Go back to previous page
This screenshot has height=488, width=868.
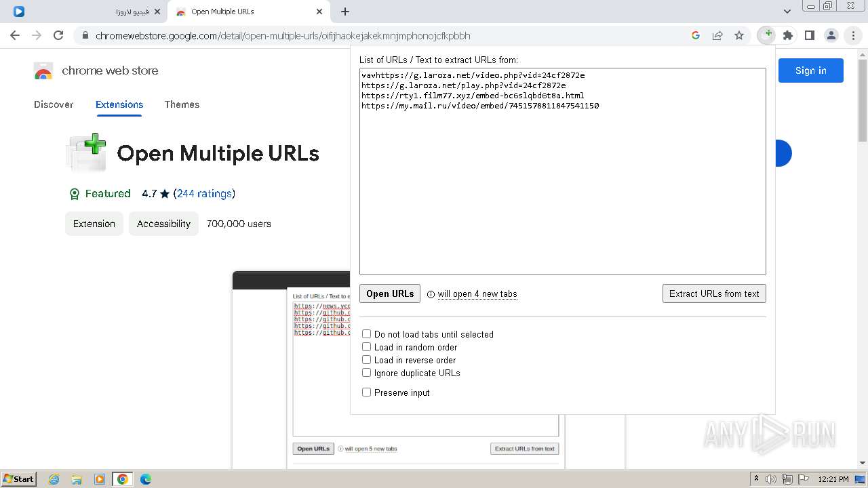(15, 35)
